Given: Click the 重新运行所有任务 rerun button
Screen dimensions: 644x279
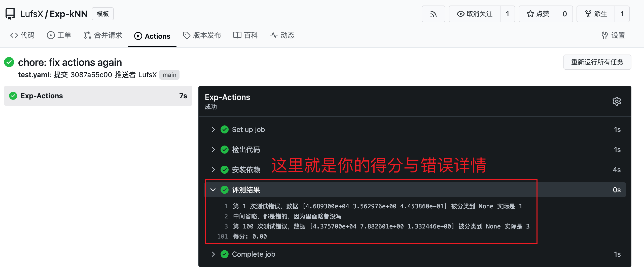Looking at the screenshot, I should pos(597,62).
